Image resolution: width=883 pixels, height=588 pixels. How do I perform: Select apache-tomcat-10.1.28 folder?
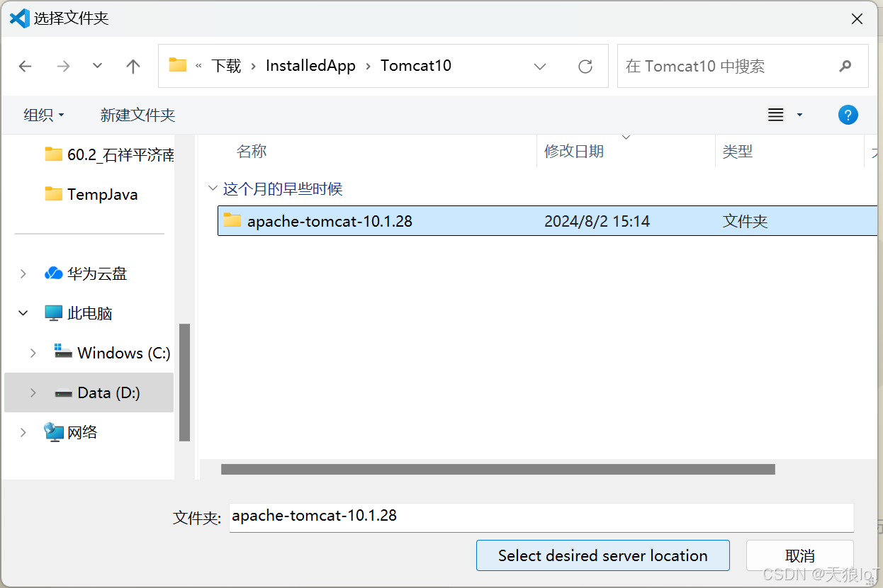pyautogui.click(x=547, y=221)
